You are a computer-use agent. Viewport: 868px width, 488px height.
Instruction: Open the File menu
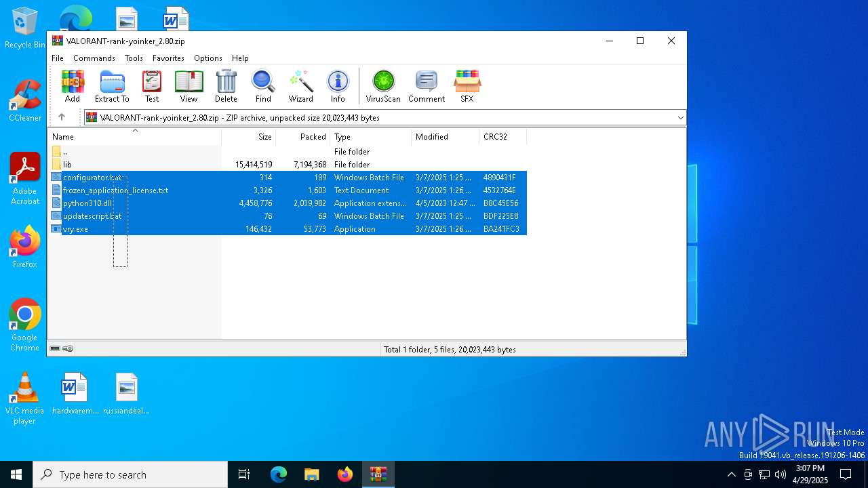[x=58, y=58]
